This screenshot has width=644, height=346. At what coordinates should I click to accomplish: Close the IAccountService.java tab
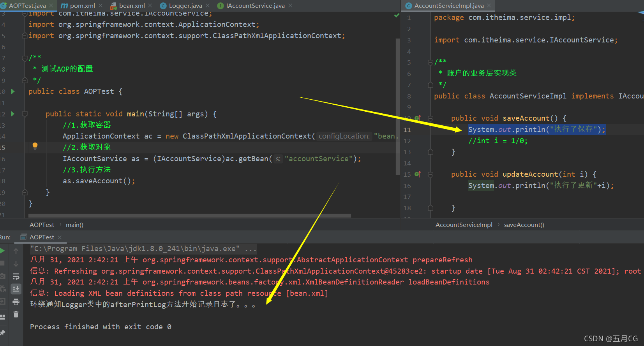pos(290,6)
